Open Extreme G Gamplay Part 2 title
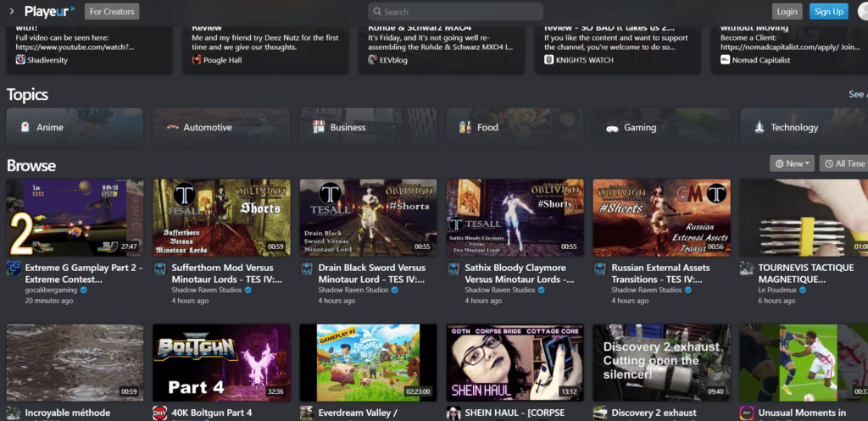868x421 pixels. point(84,274)
